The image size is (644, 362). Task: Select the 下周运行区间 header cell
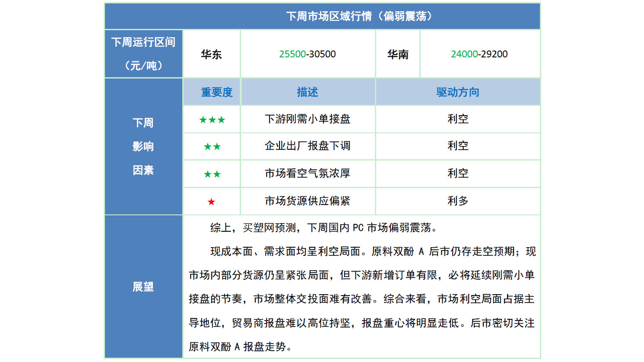pyautogui.click(x=143, y=54)
